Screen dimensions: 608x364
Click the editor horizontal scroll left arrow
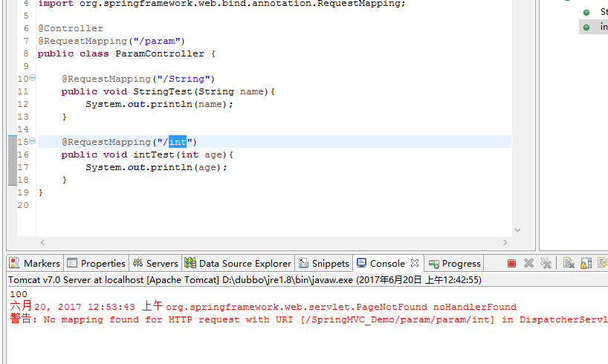tap(42, 243)
